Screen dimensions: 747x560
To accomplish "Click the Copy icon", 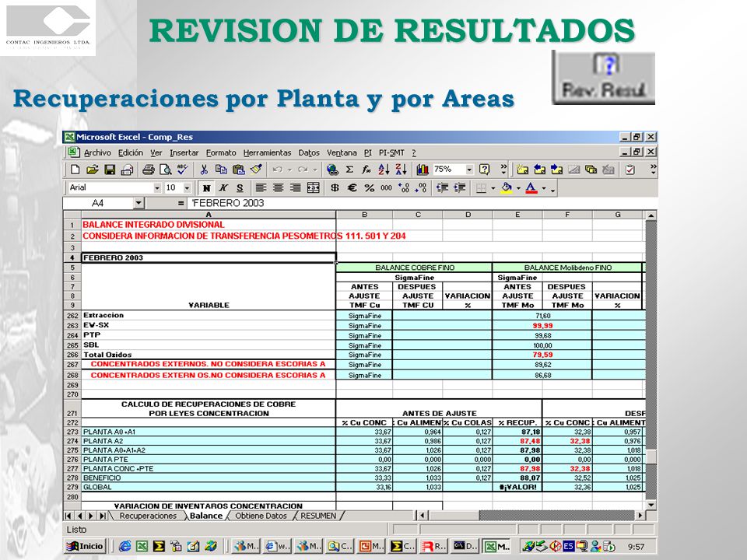I will coord(221,170).
